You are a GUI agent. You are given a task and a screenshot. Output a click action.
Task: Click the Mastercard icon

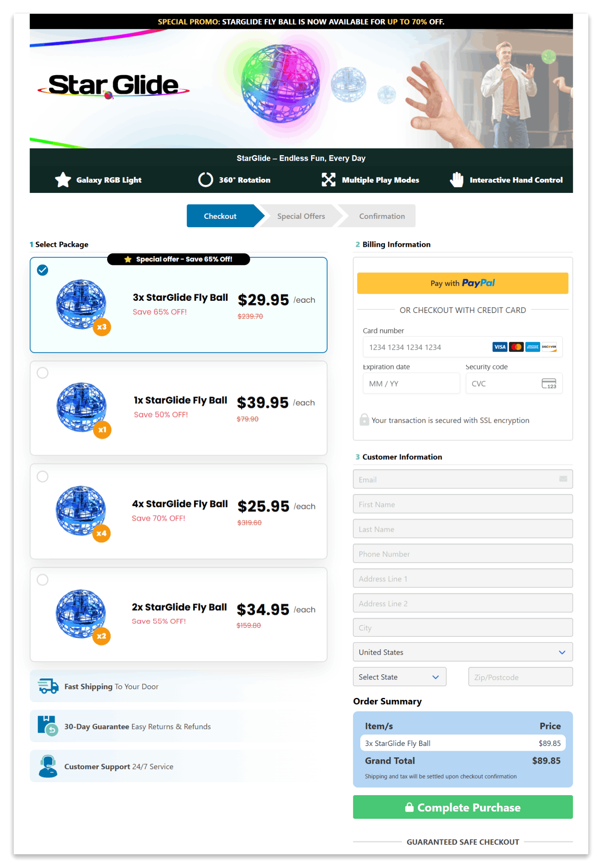(516, 347)
